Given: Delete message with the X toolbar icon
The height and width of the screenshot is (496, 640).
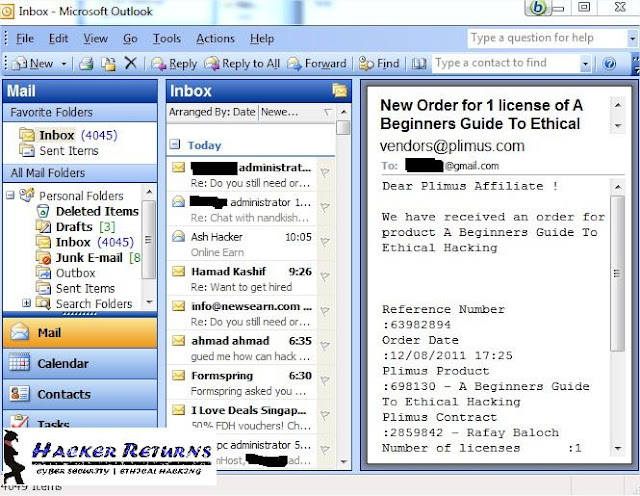Looking at the screenshot, I should click(x=131, y=63).
